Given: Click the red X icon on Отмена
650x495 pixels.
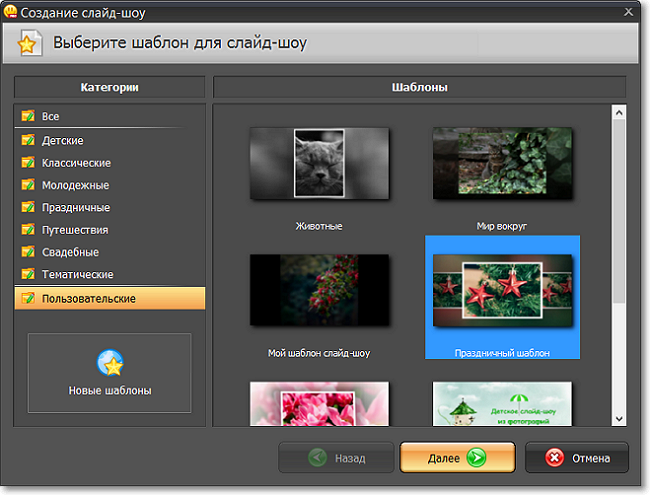Looking at the screenshot, I should (555, 458).
